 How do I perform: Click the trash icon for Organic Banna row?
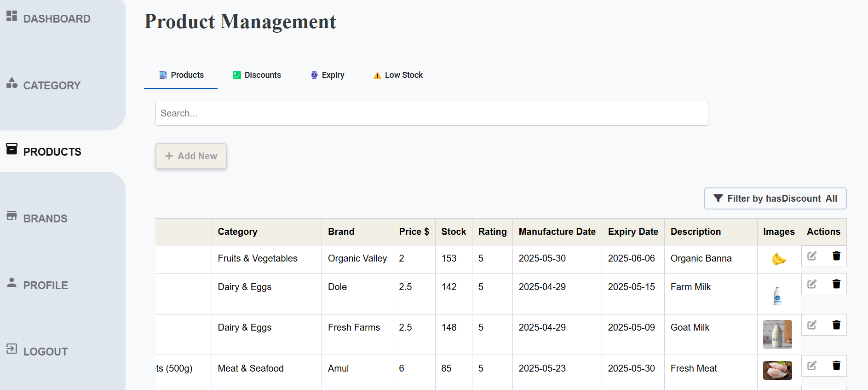coord(836,256)
